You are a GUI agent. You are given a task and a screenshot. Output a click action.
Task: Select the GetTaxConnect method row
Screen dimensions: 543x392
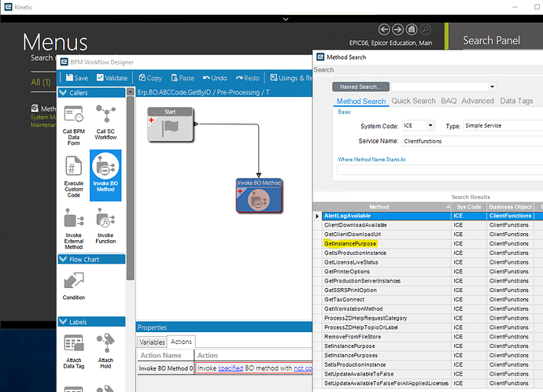[428, 300]
